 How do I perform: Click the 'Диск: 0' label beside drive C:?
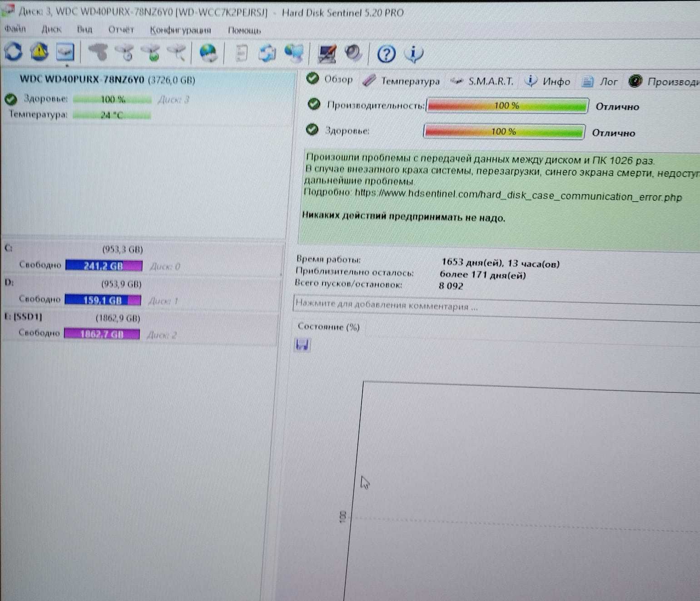pyautogui.click(x=165, y=266)
